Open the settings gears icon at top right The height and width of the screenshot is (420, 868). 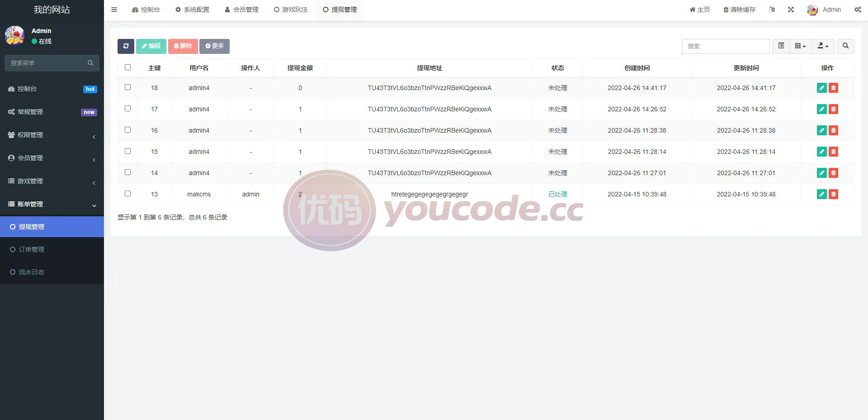click(858, 10)
